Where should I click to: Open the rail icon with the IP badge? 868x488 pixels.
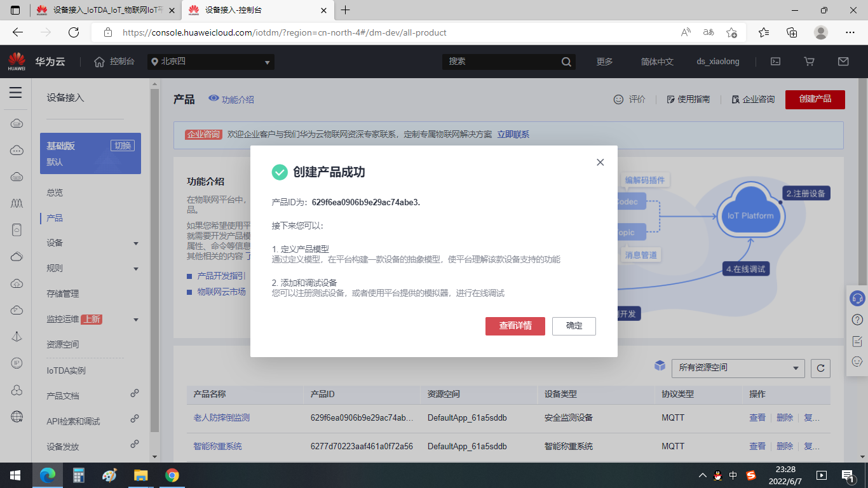point(17,363)
